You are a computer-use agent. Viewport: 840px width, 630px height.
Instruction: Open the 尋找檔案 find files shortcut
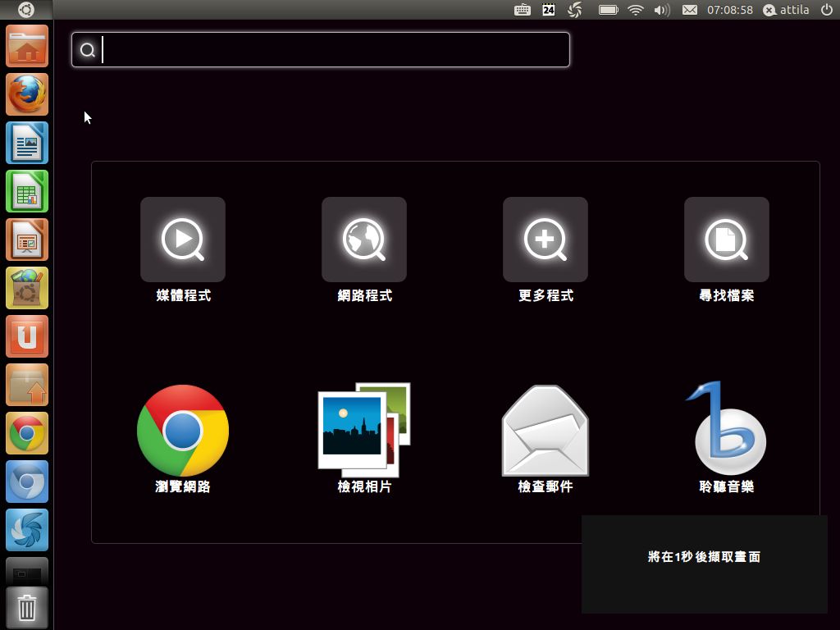(x=727, y=249)
